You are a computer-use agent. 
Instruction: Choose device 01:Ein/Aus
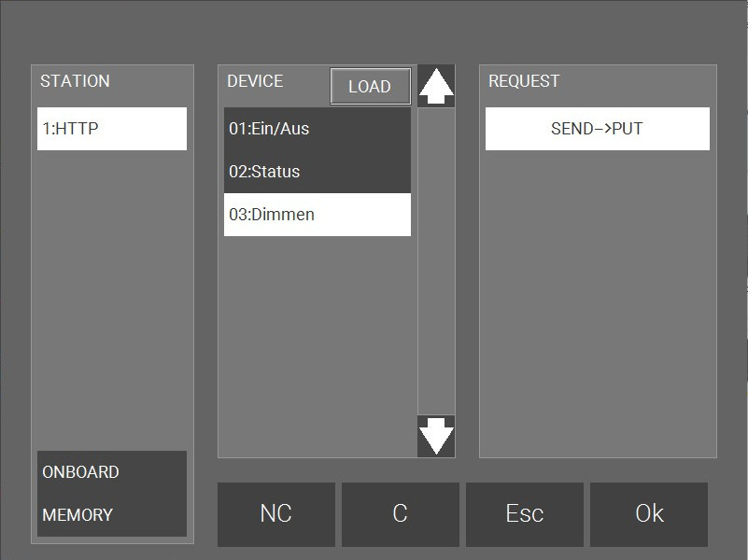(x=317, y=129)
